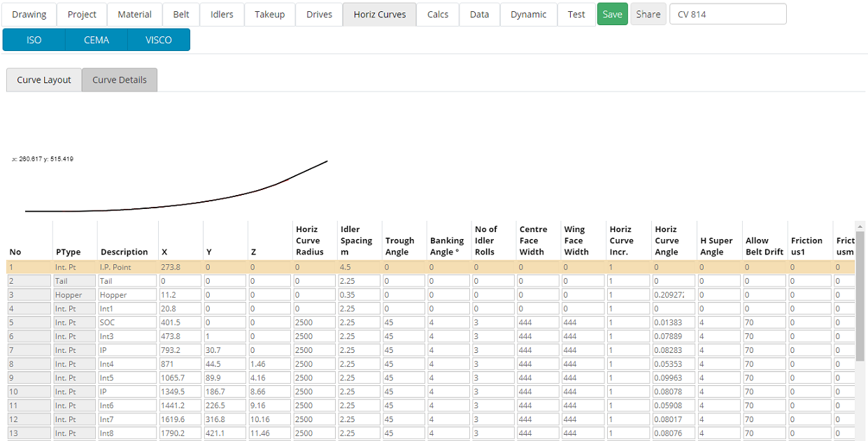This screenshot has height=441, width=868.
Task: Edit Y value 186.7 in row 10
Action: point(226,391)
